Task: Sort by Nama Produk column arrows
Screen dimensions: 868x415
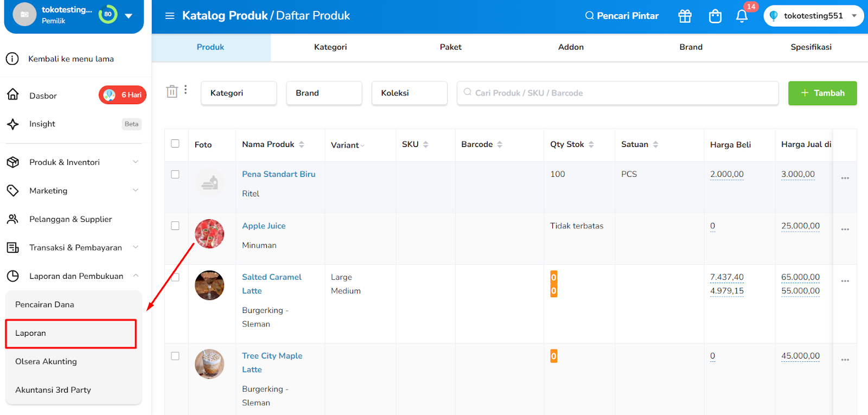Action: click(302, 144)
